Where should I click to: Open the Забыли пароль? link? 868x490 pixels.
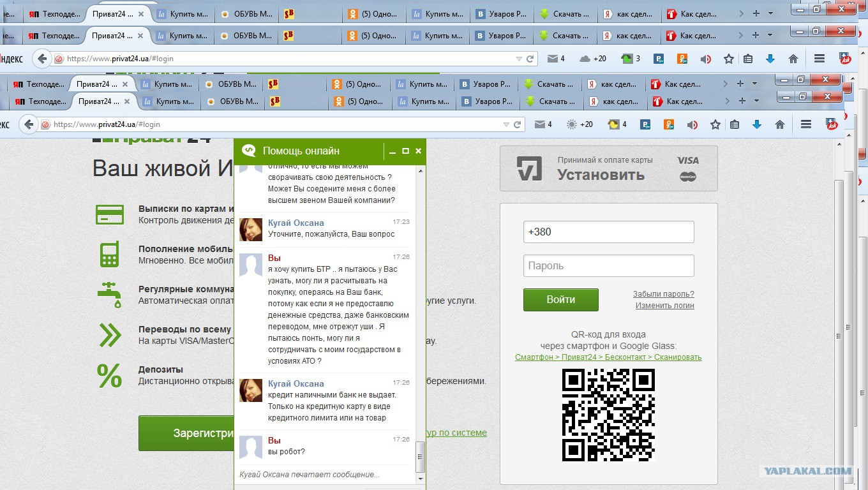(x=664, y=294)
